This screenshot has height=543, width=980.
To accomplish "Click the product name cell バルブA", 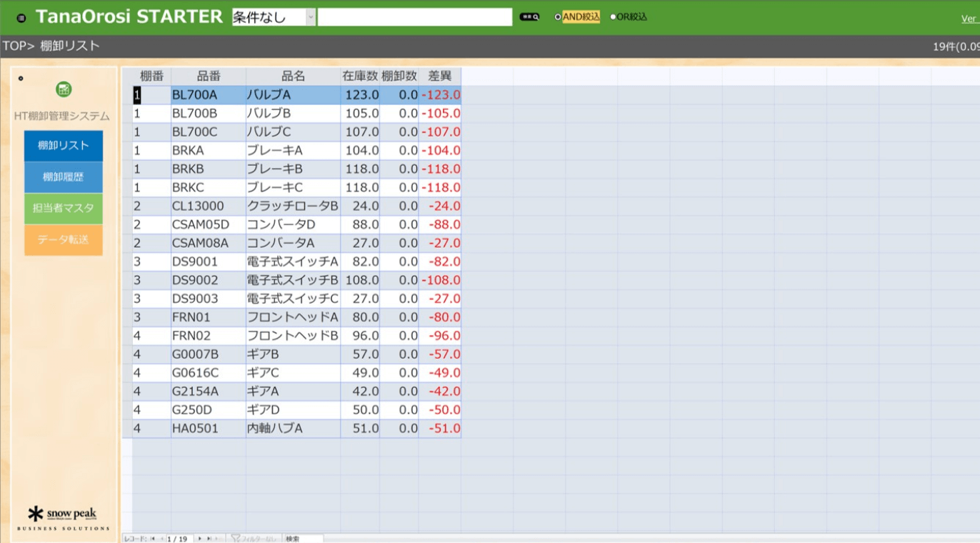I will [x=293, y=95].
